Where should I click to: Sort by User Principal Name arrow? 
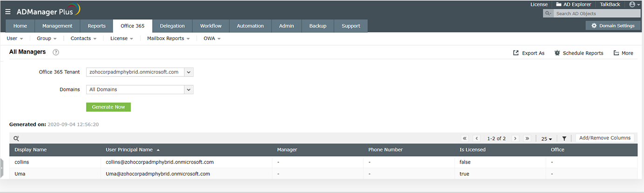(158, 150)
